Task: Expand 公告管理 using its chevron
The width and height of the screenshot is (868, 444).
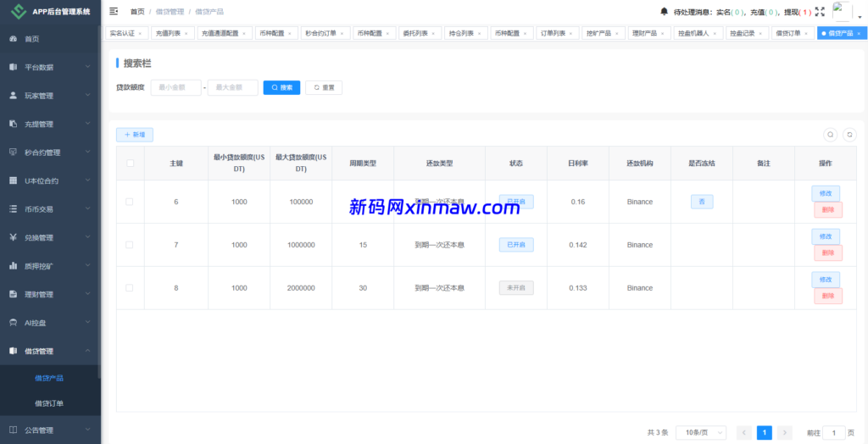Action: pyautogui.click(x=87, y=430)
